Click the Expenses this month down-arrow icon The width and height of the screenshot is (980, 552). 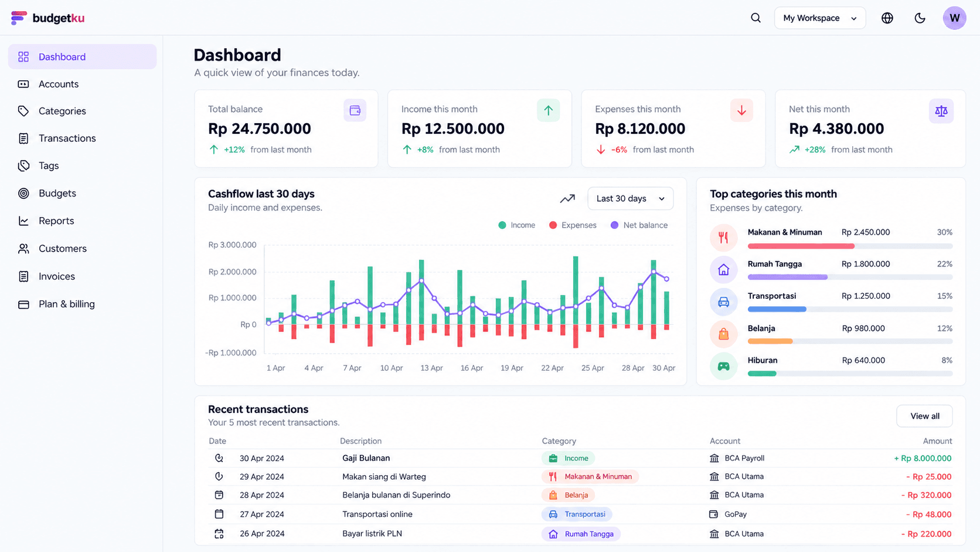tap(741, 110)
